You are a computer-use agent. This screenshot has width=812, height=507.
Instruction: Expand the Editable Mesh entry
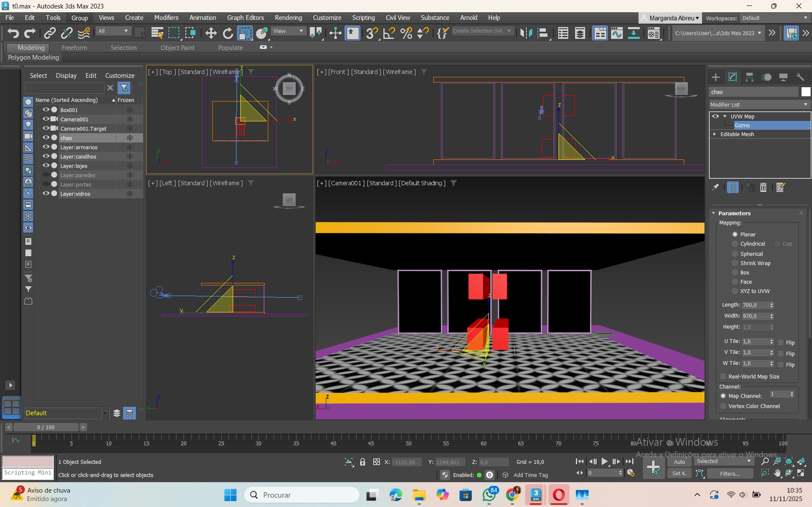point(715,134)
